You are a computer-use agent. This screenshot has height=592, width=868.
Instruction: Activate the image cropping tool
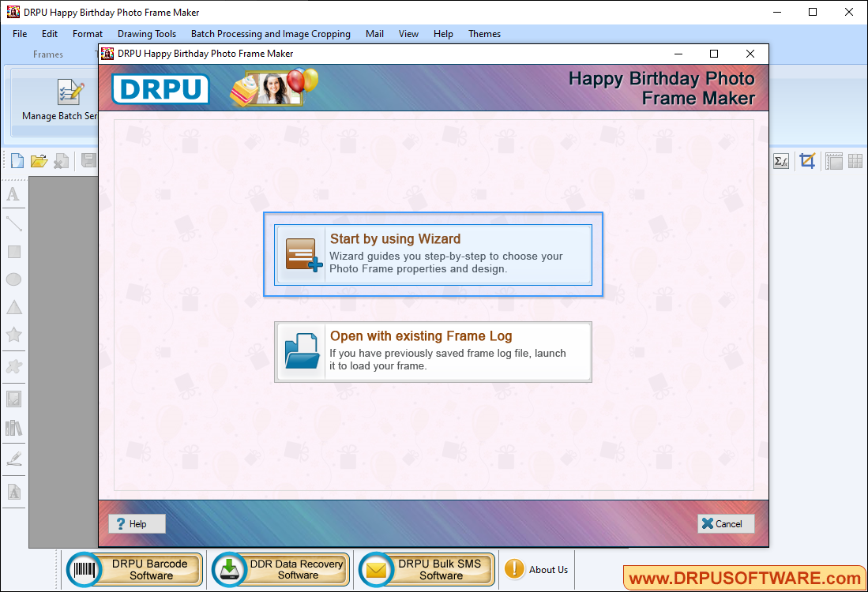pos(807,161)
